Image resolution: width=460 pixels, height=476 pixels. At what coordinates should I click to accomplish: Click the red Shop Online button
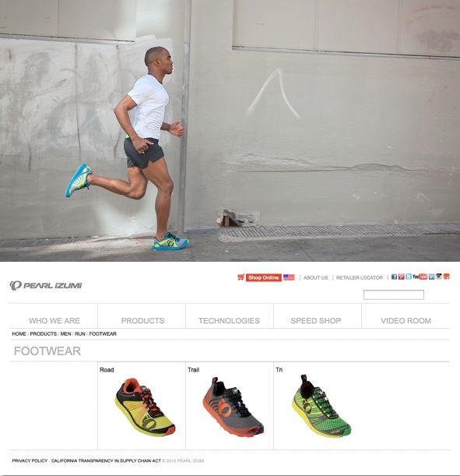pos(264,277)
